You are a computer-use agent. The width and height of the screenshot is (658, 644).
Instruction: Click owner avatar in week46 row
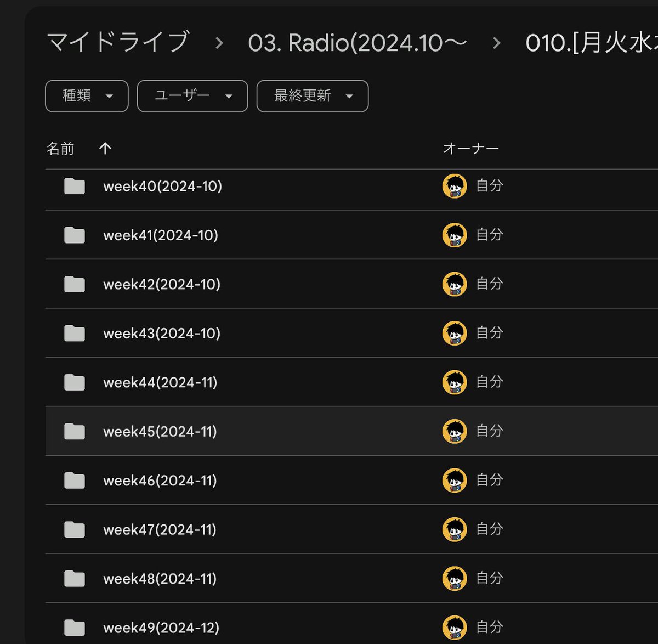(x=455, y=481)
